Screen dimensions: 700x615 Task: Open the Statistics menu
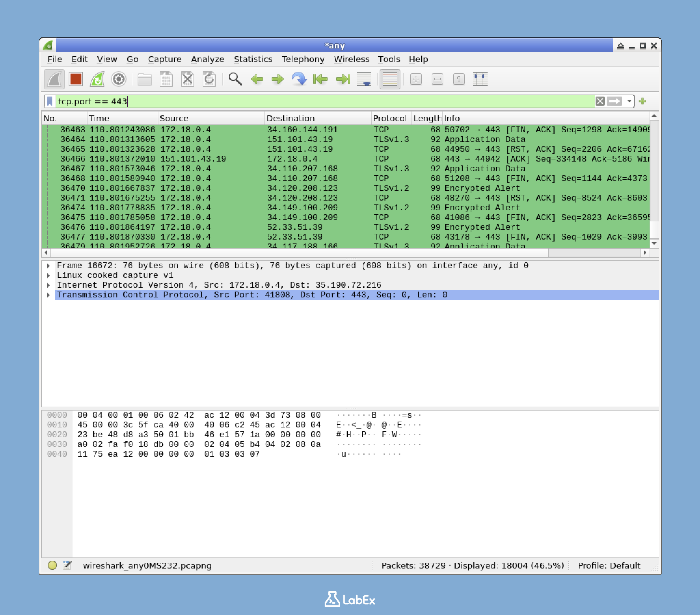tap(253, 59)
